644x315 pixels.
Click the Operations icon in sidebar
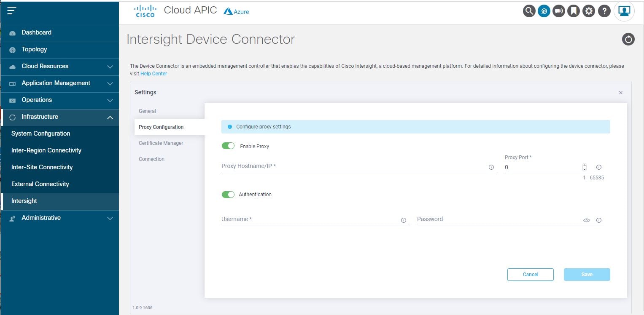coord(12,101)
